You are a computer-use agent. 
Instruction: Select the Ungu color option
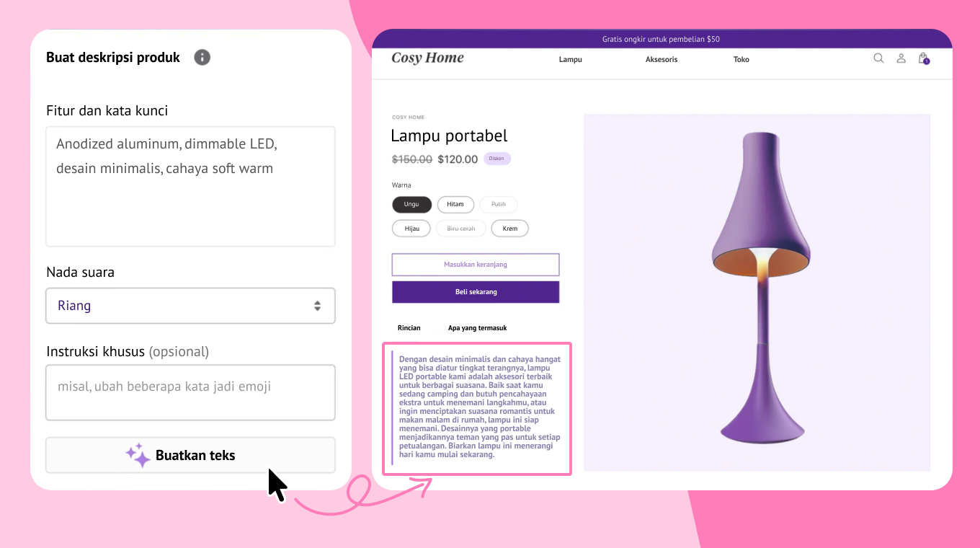[x=411, y=204]
